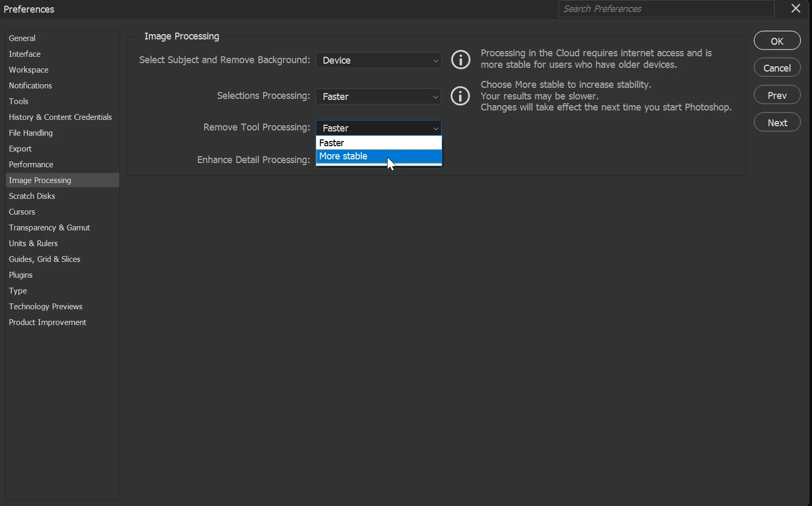
Task: Open the Tools preferences category
Action: click(62, 102)
